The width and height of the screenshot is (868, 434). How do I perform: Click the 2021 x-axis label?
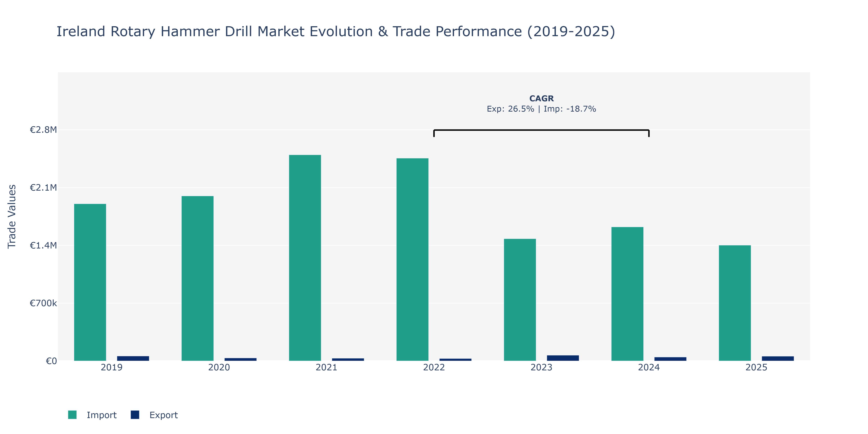coord(327,368)
